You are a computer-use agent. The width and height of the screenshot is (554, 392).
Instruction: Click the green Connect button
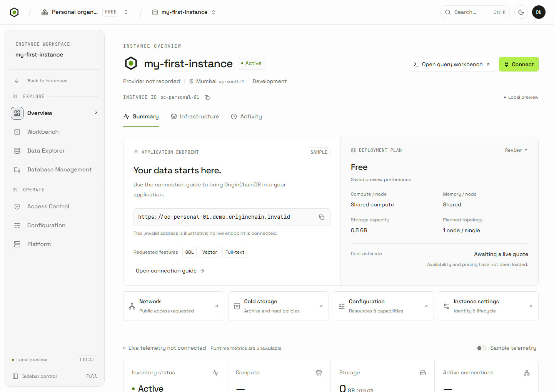click(519, 64)
